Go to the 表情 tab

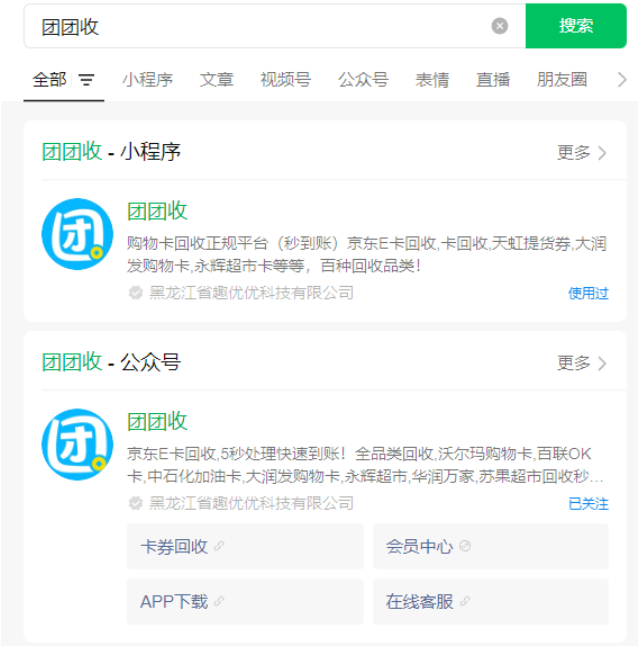point(433,80)
